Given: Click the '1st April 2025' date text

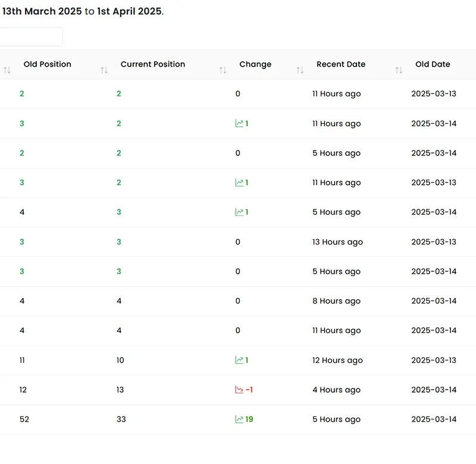Looking at the screenshot, I should point(129,11).
